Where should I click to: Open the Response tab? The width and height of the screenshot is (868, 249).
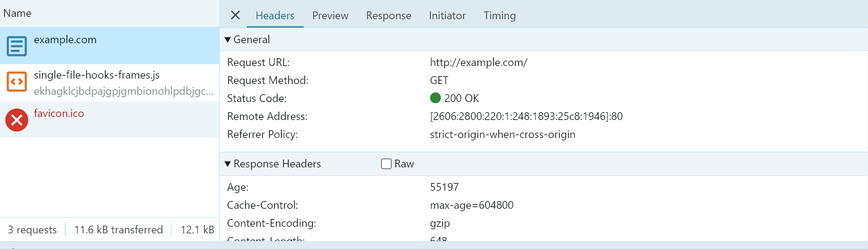tap(389, 16)
